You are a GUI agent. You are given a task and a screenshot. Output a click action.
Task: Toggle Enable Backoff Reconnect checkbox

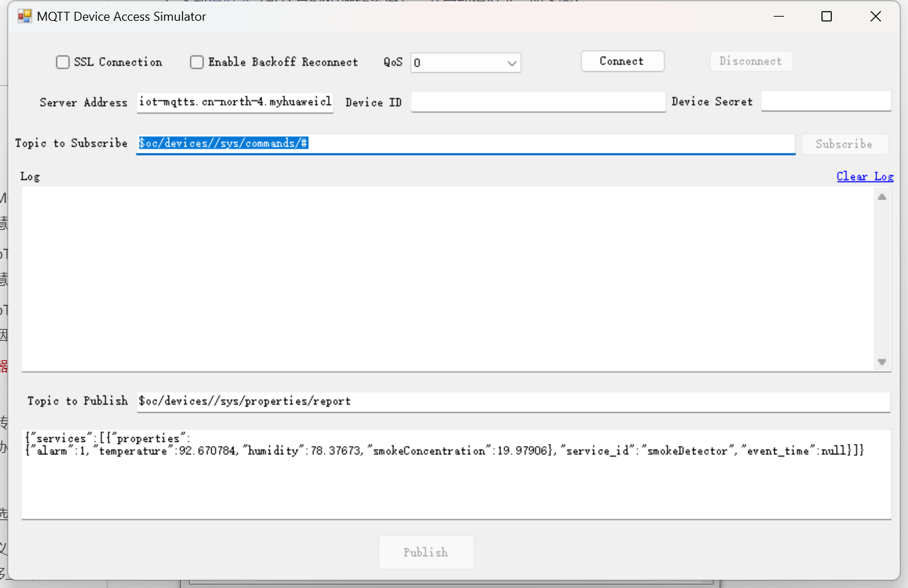(x=197, y=62)
